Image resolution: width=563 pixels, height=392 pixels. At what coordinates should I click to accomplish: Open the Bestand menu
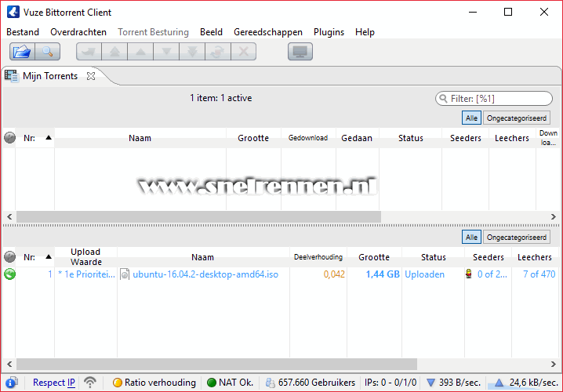click(23, 32)
